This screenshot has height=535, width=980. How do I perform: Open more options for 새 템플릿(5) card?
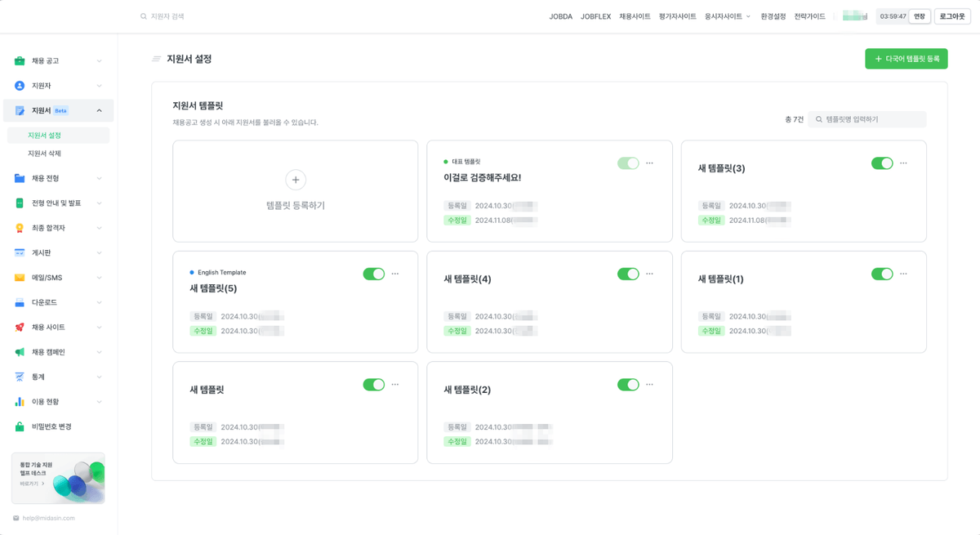[395, 274]
